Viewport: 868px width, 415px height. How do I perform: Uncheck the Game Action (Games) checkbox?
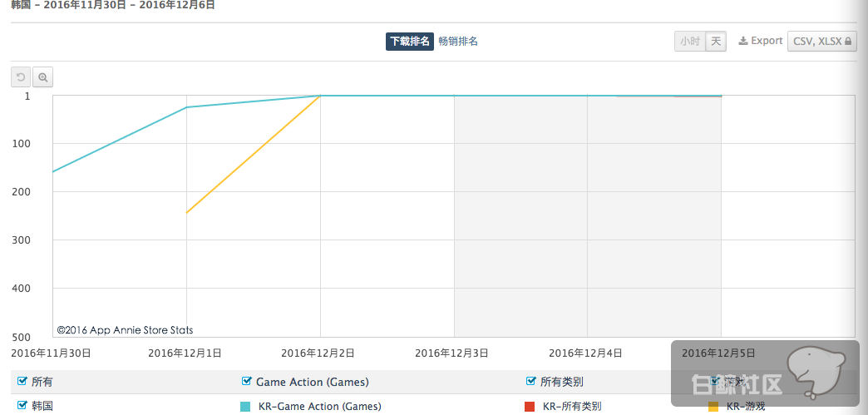coord(246,381)
